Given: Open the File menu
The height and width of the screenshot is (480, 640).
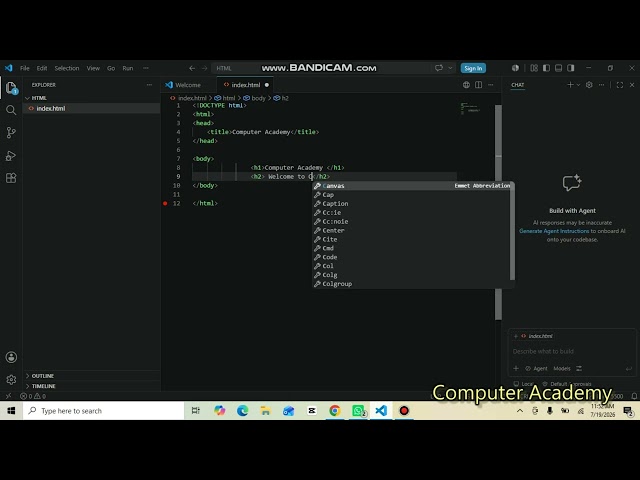Looking at the screenshot, I should click(x=24, y=68).
